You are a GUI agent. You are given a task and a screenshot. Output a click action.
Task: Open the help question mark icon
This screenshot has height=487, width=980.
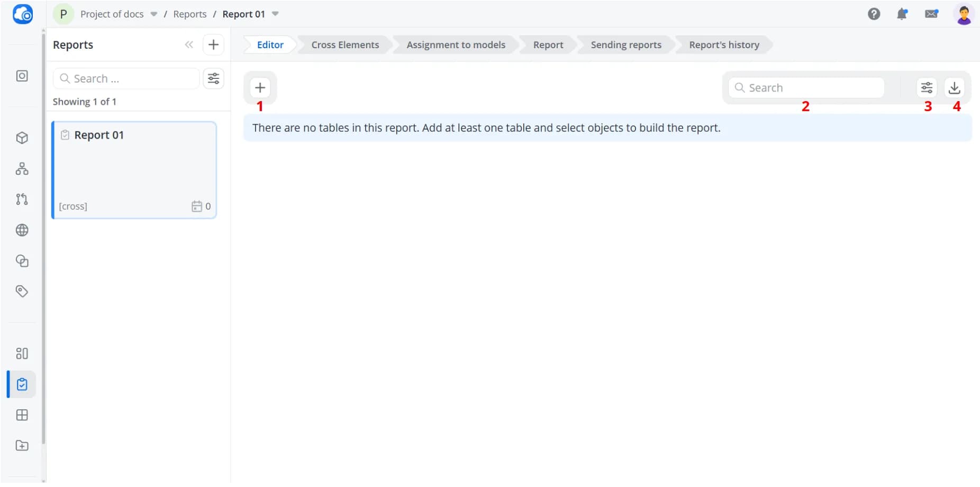click(x=874, y=14)
